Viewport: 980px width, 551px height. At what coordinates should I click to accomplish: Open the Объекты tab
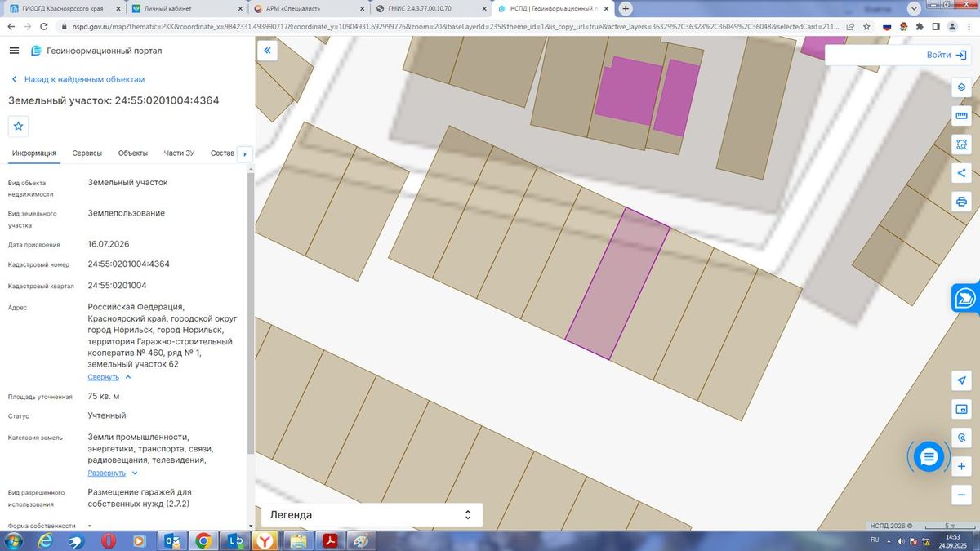[133, 153]
